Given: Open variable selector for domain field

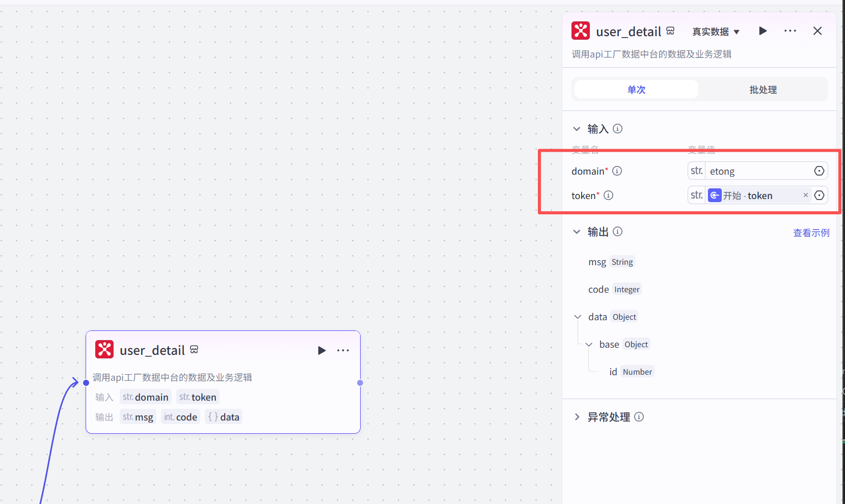Looking at the screenshot, I should [x=819, y=171].
